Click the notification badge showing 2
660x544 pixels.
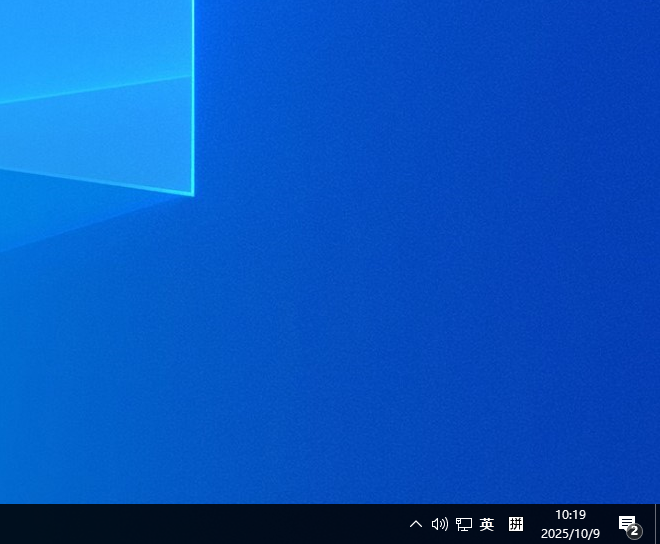click(x=634, y=531)
